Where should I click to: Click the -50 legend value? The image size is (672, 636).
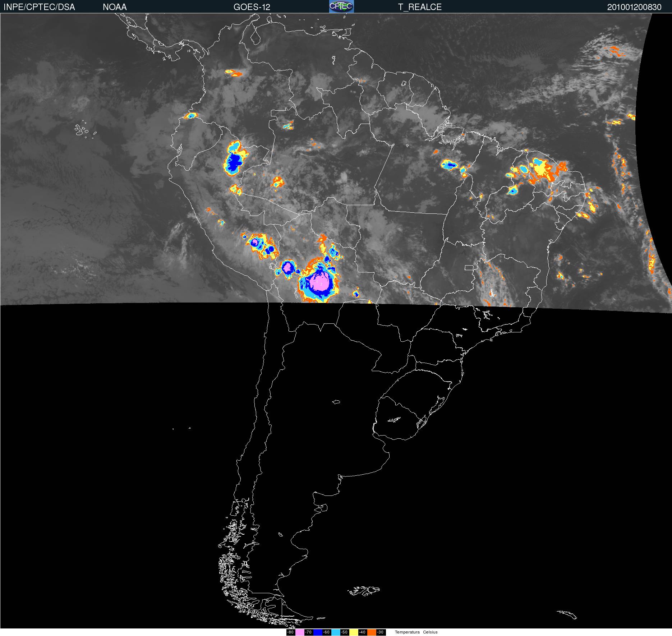[345, 632]
